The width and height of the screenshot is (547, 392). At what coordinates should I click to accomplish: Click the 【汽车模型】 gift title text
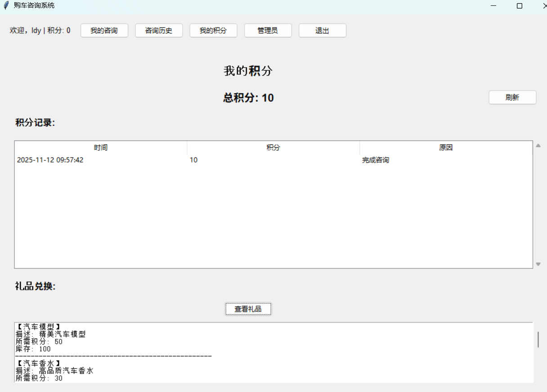[x=38, y=327]
